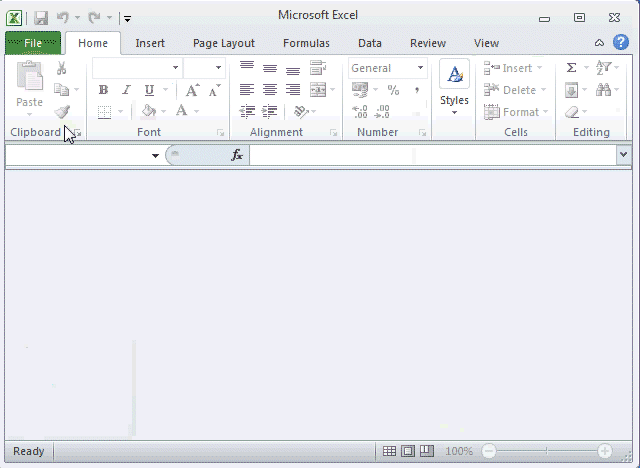Image resolution: width=640 pixels, height=468 pixels.
Task: Toggle Bold formatting
Action: click(103, 90)
